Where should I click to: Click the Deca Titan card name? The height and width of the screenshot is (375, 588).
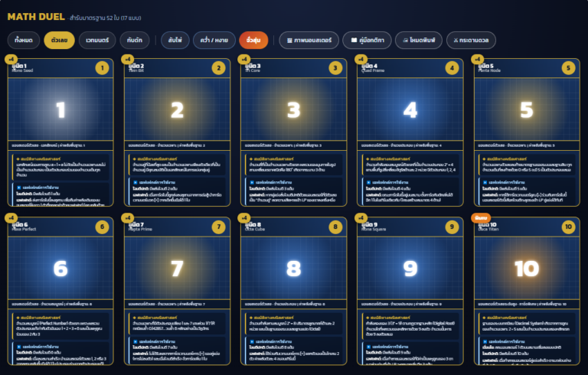pos(488,229)
